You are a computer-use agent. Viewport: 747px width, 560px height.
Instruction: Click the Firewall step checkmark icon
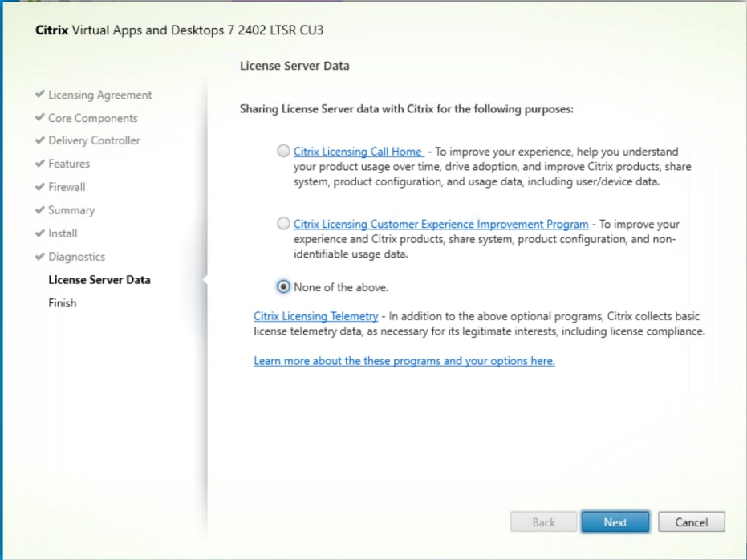(40, 187)
